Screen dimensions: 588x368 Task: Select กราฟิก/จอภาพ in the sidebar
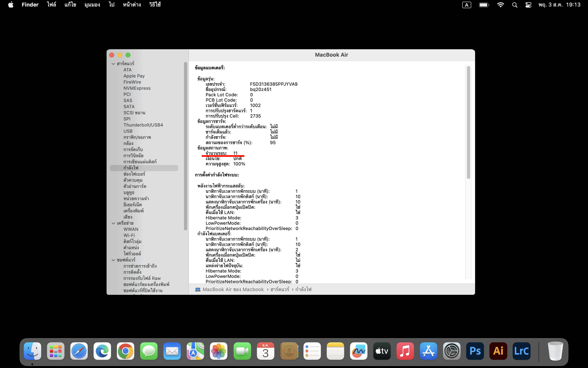coord(137,137)
